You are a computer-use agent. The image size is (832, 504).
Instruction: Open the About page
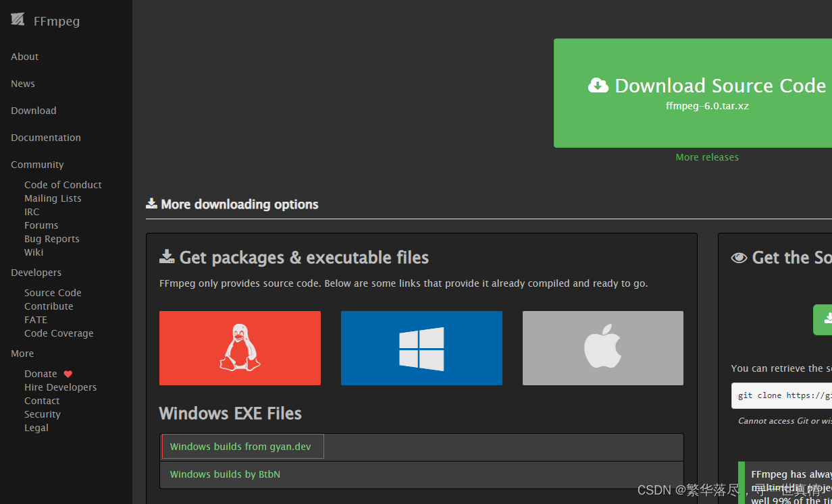(25, 57)
